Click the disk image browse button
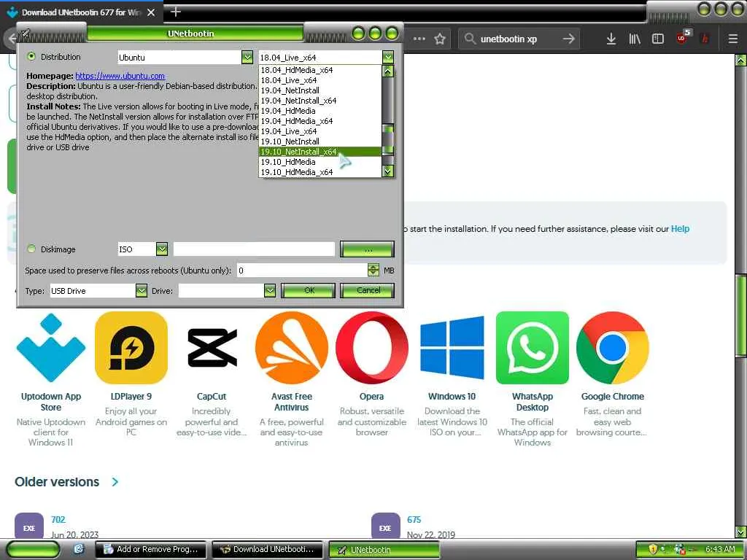The image size is (747, 560). coord(367,249)
